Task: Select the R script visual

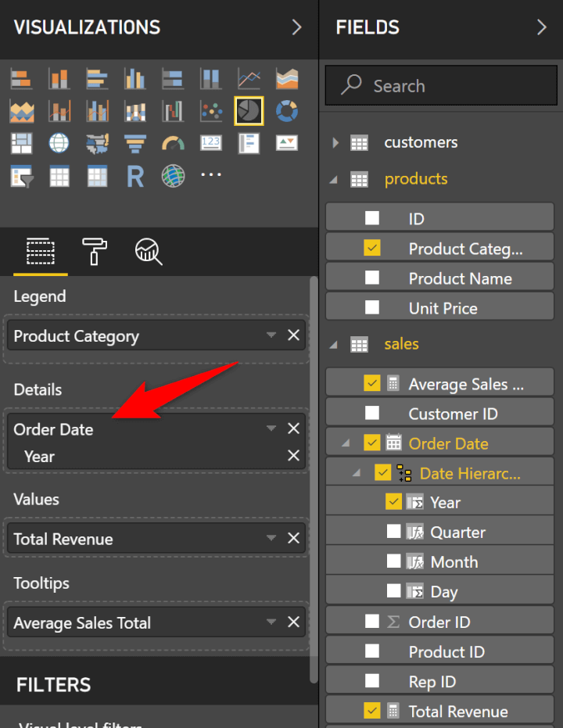Action: 134,175
